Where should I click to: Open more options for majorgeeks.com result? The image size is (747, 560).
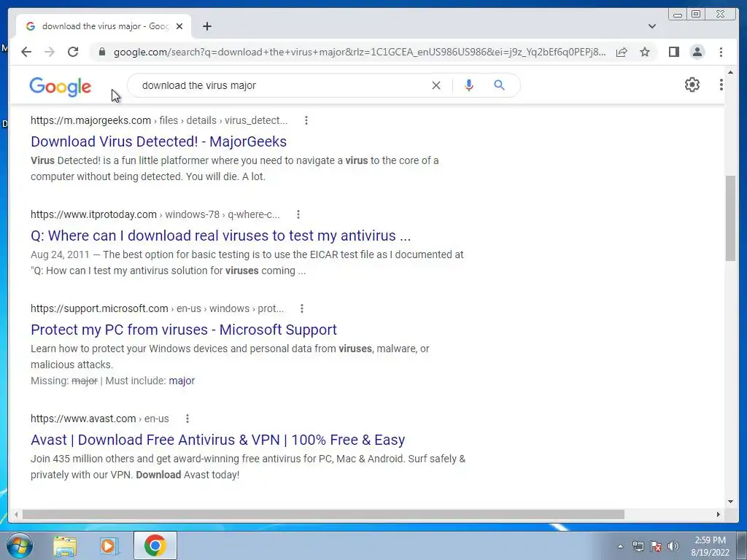[x=306, y=120]
